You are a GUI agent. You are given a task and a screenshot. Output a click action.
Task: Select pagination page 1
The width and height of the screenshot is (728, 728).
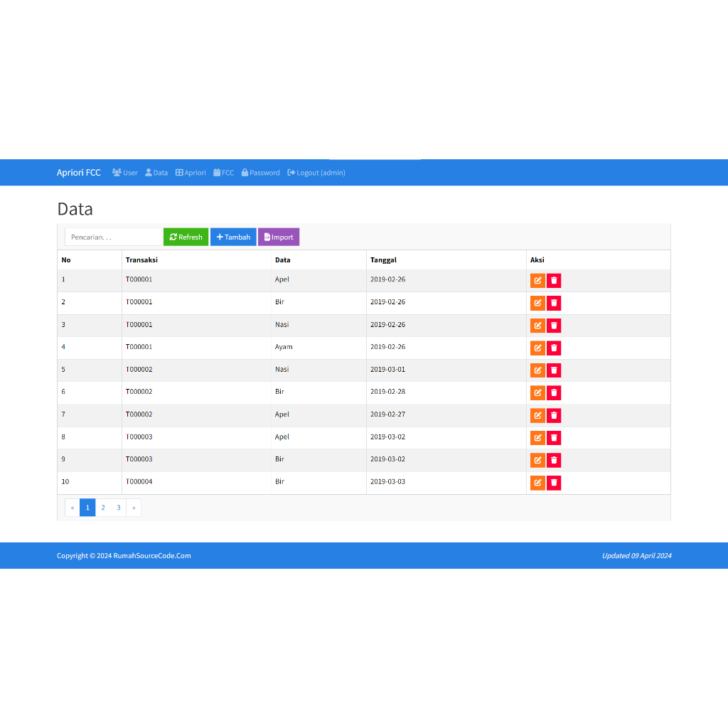[x=87, y=508]
